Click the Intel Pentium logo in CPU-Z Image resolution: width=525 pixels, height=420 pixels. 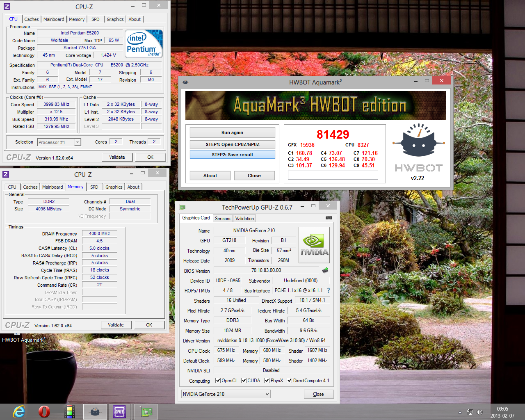(144, 43)
